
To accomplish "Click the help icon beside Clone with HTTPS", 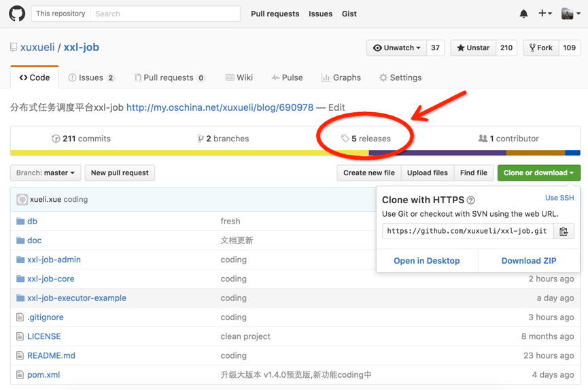I will [x=471, y=200].
